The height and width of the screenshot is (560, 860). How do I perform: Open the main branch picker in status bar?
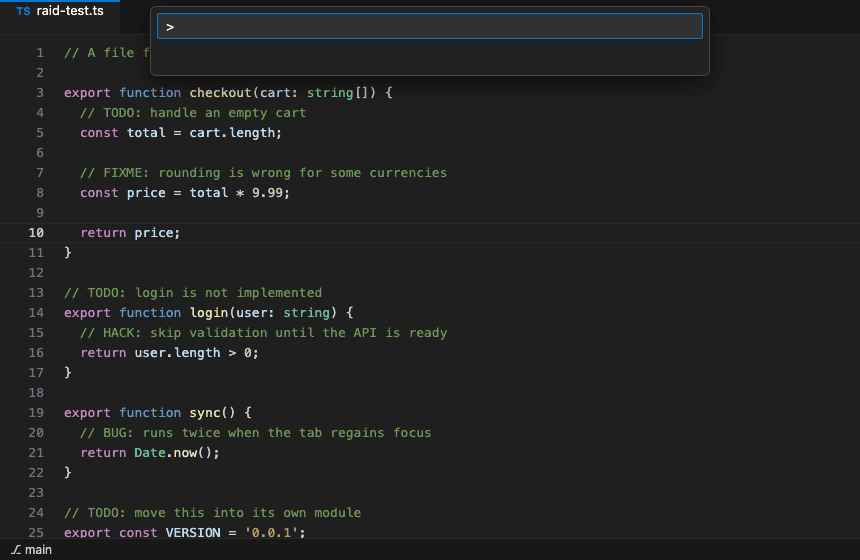[31, 550]
